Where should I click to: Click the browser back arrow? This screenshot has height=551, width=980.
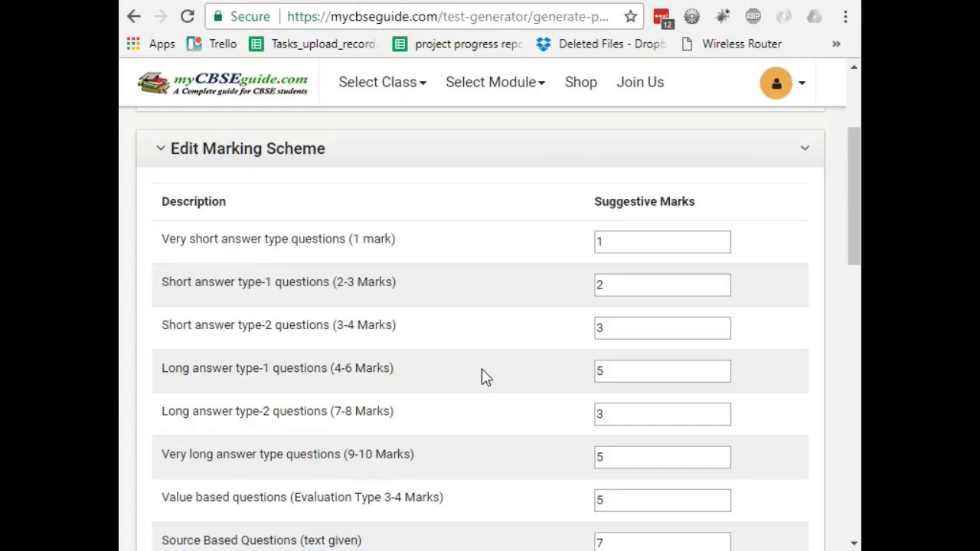[x=134, y=16]
